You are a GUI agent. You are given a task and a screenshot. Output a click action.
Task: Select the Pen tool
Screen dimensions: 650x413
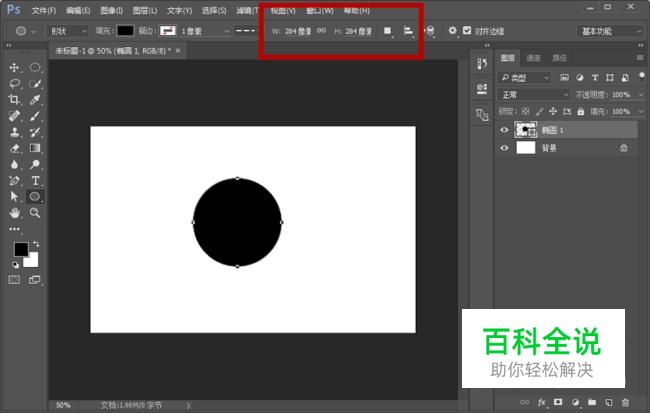click(x=14, y=180)
